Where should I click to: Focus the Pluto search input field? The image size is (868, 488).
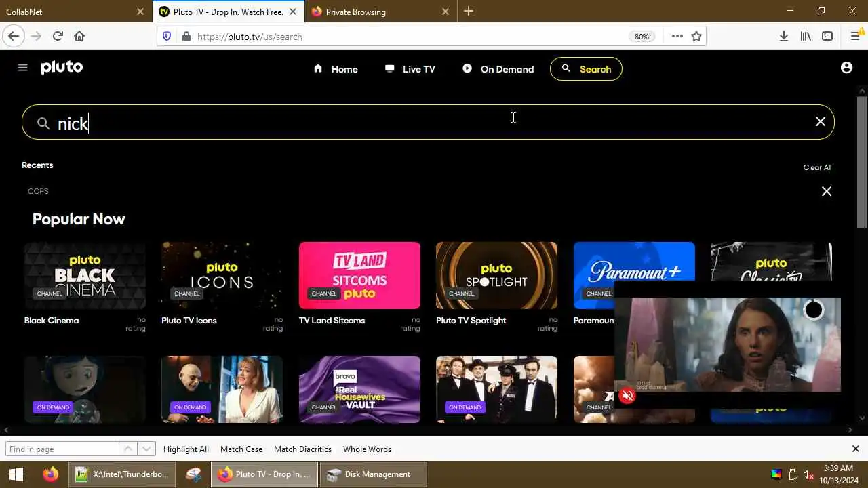(x=428, y=122)
